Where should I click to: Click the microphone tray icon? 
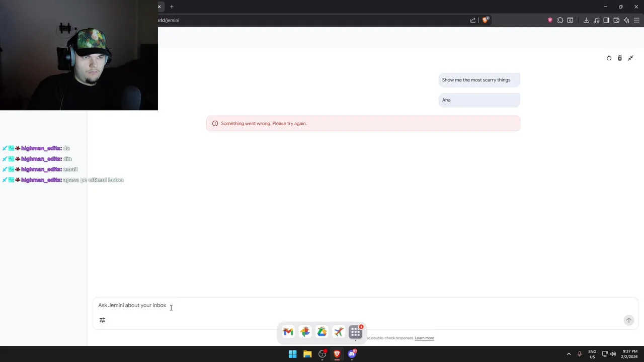(580, 354)
